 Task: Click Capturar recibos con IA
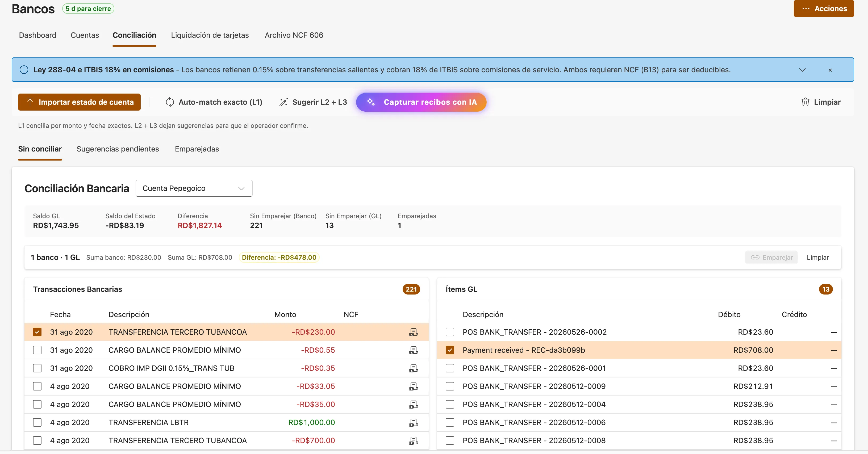click(x=421, y=102)
